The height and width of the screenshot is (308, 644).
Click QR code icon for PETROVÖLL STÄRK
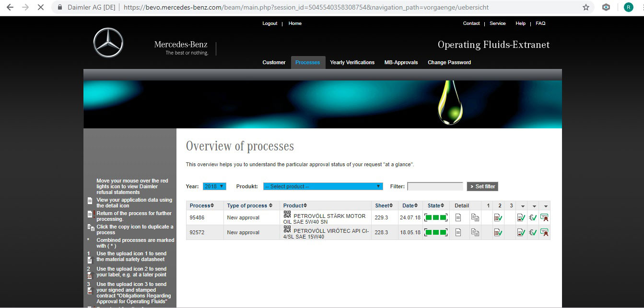pyautogui.click(x=287, y=215)
